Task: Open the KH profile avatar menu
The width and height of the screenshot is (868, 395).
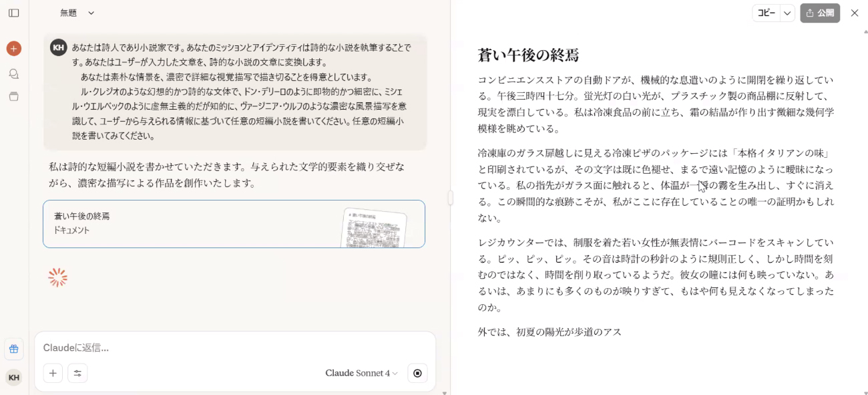Action: 13,377
